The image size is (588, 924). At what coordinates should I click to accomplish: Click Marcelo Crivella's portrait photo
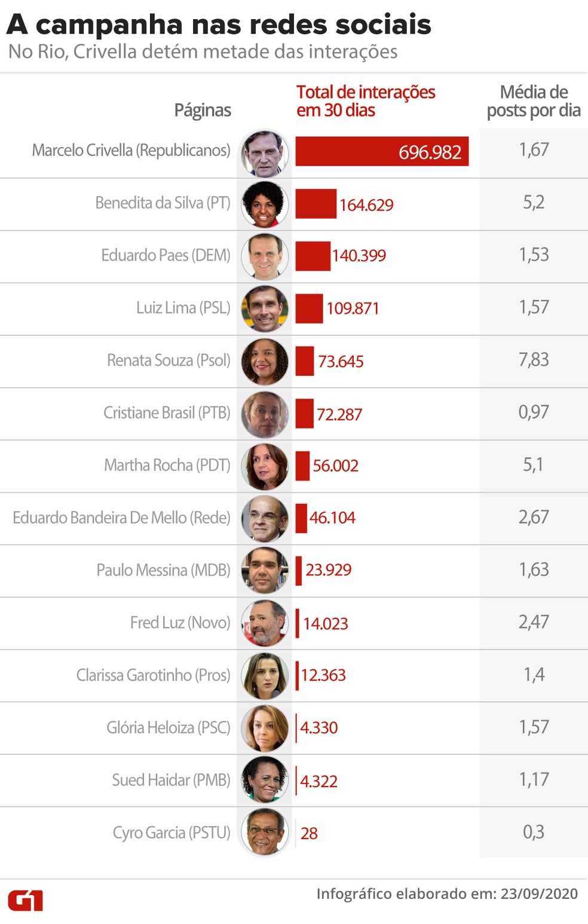click(x=265, y=153)
